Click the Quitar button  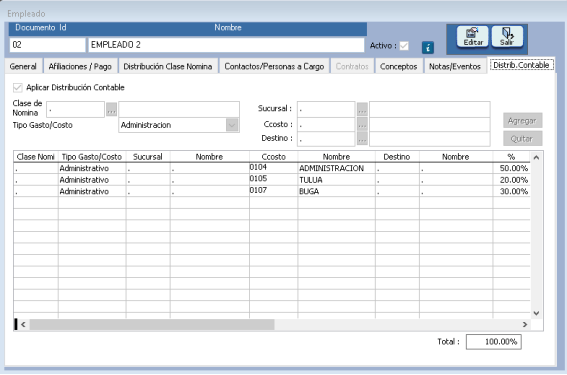point(523,139)
